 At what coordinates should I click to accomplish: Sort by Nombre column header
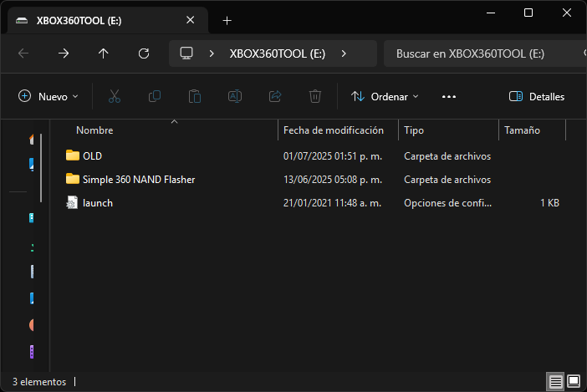coord(94,130)
